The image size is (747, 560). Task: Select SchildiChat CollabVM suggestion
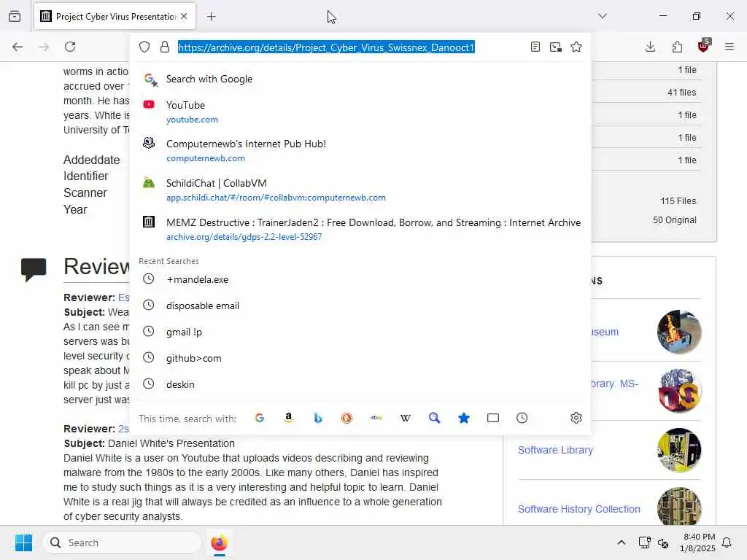pos(360,190)
